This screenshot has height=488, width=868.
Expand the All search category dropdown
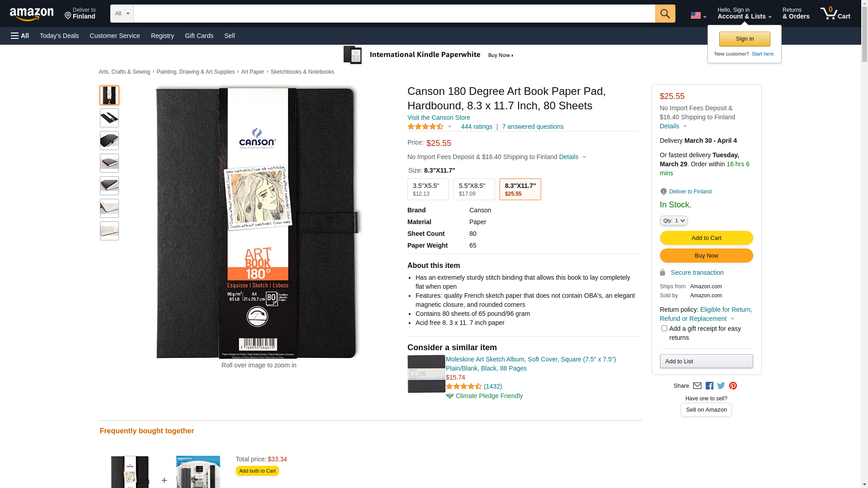[x=122, y=14]
